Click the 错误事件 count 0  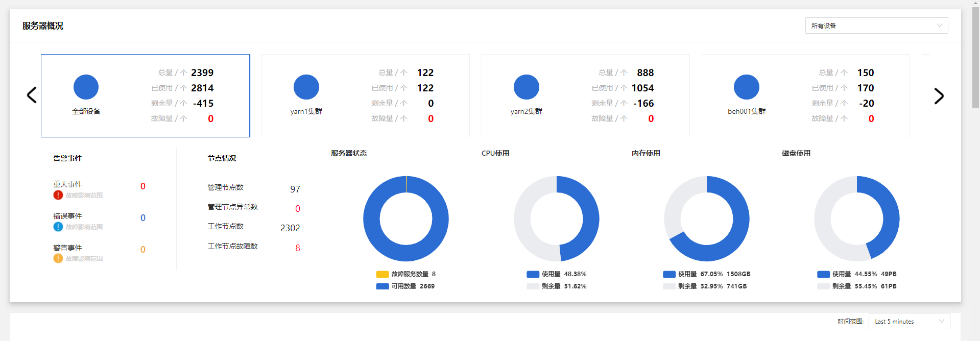(x=143, y=218)
